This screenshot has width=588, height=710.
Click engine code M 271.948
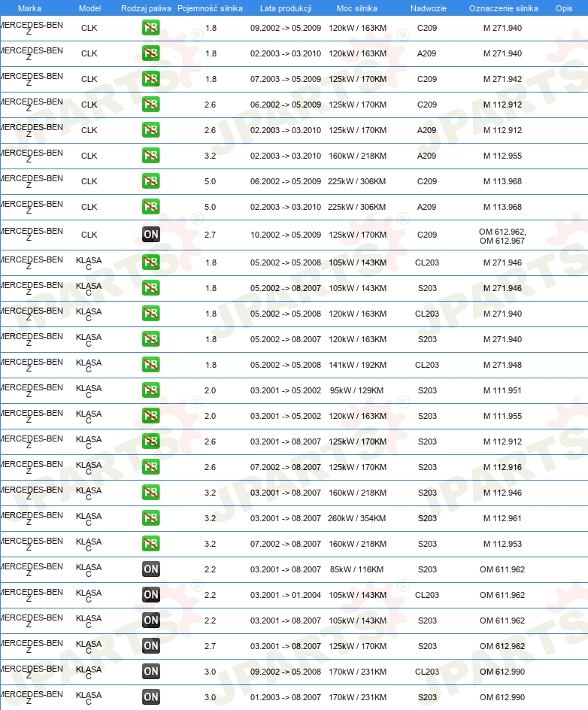tap(502, 365)
